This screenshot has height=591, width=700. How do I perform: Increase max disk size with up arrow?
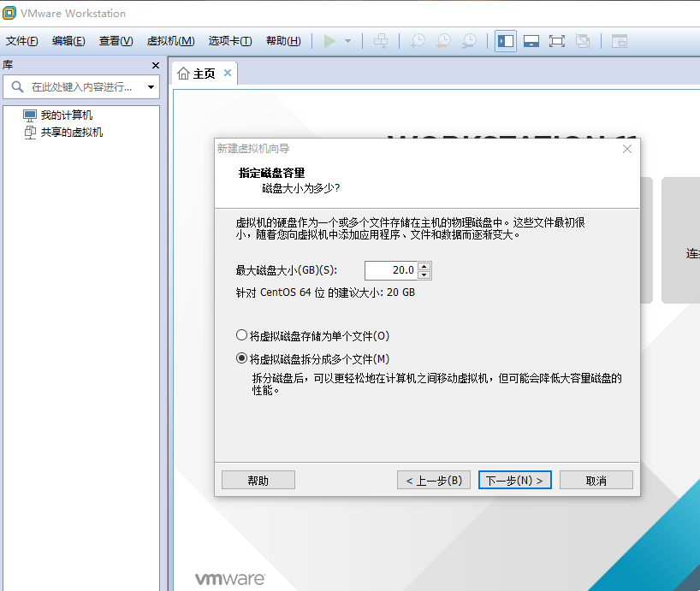[424, 266]
